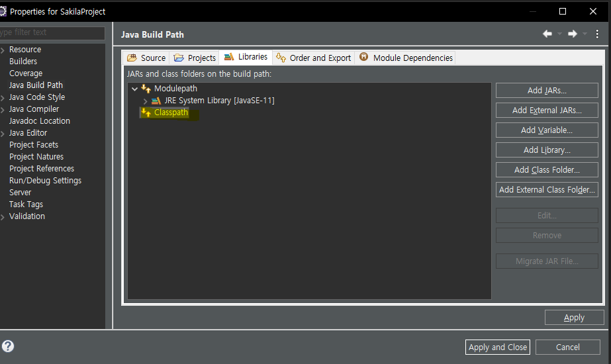Select the Classpath entry
Image resolution: width=611 pixels, height=364 pixels.
coord(171,113)
